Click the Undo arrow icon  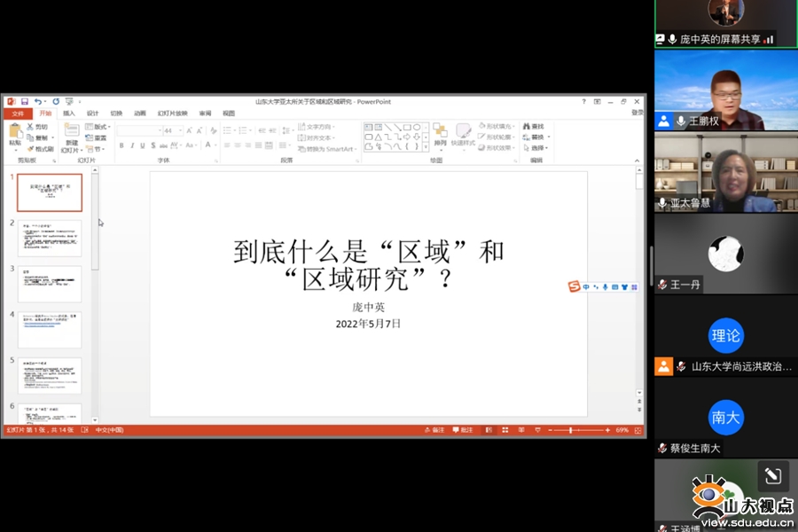pyautogui.click(x=37, y=102)
